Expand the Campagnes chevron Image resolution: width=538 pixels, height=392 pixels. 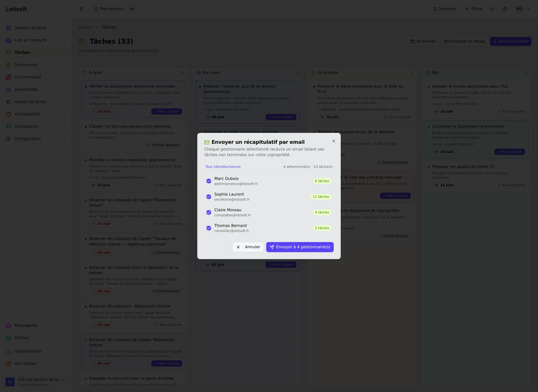point(64,126)
